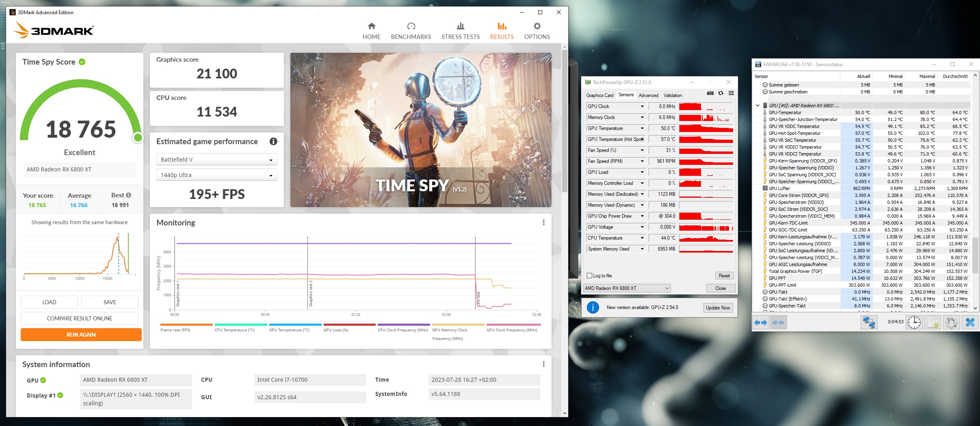Image resolution: width=980 pixels, height=426 pixels.
Task: Click the green check next to Display #1
Action: (x=60, y=395)
